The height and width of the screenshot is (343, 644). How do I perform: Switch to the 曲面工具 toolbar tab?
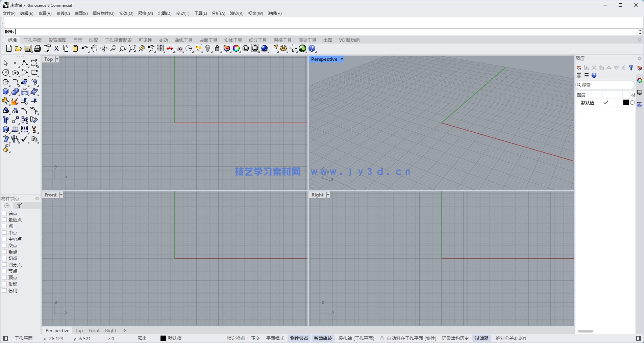208,40
